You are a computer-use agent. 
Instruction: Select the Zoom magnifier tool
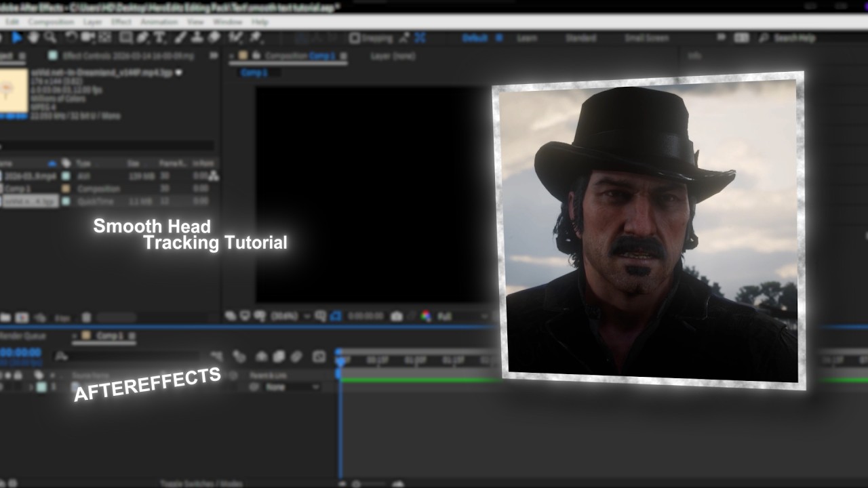51,38
